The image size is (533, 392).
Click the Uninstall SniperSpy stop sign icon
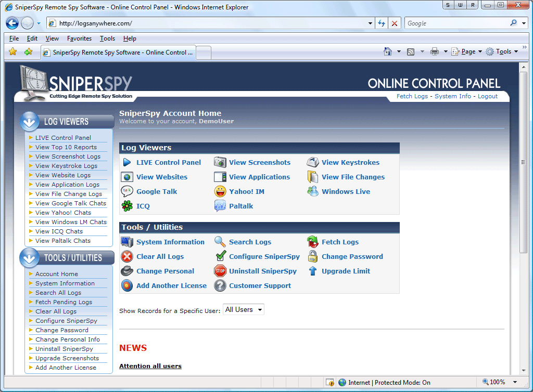(x=220, y=271)
